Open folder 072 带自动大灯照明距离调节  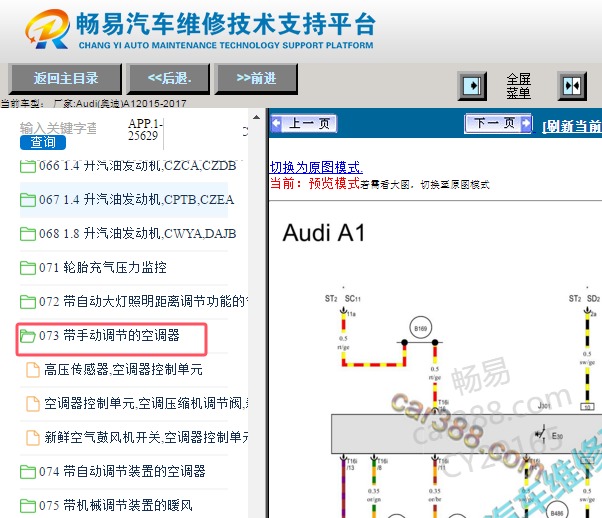pyautogui.click(x=143, y=301)
